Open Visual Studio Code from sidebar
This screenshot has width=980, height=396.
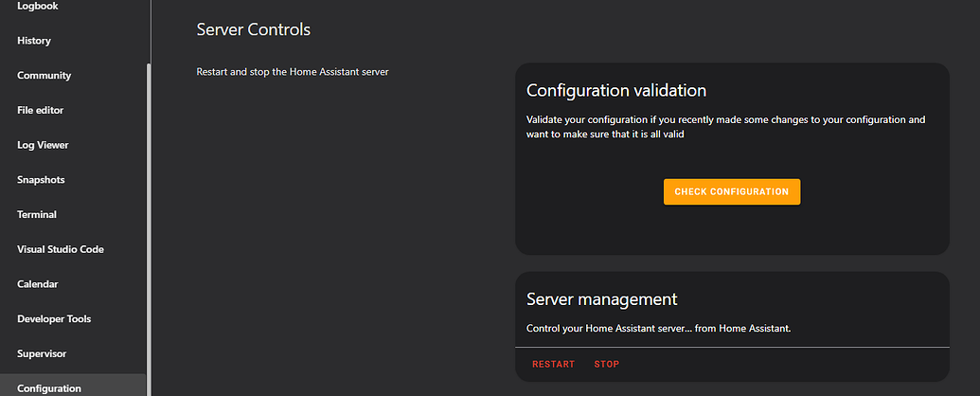point(61,249)
